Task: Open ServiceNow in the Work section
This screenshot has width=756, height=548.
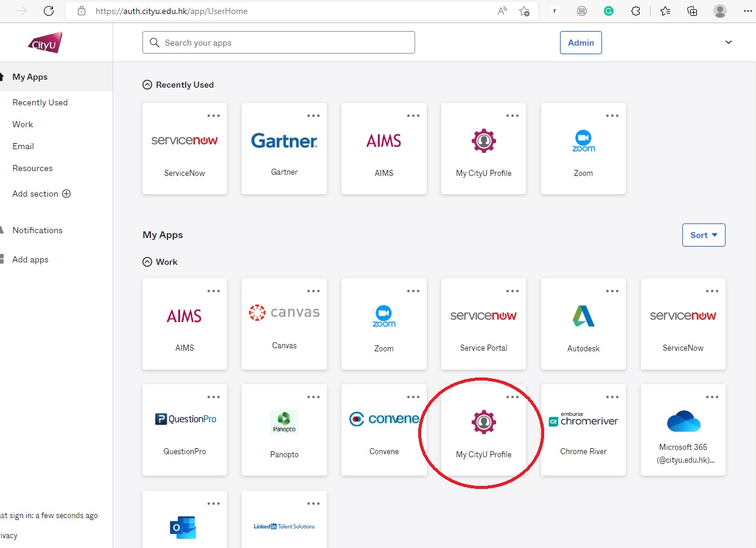Action: [x=683, y=324]
